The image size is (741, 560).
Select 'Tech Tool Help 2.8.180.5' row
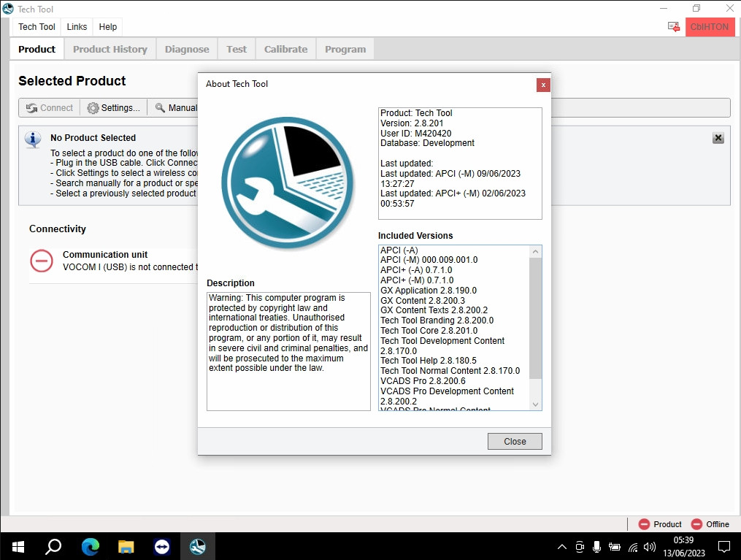point(428,361)
